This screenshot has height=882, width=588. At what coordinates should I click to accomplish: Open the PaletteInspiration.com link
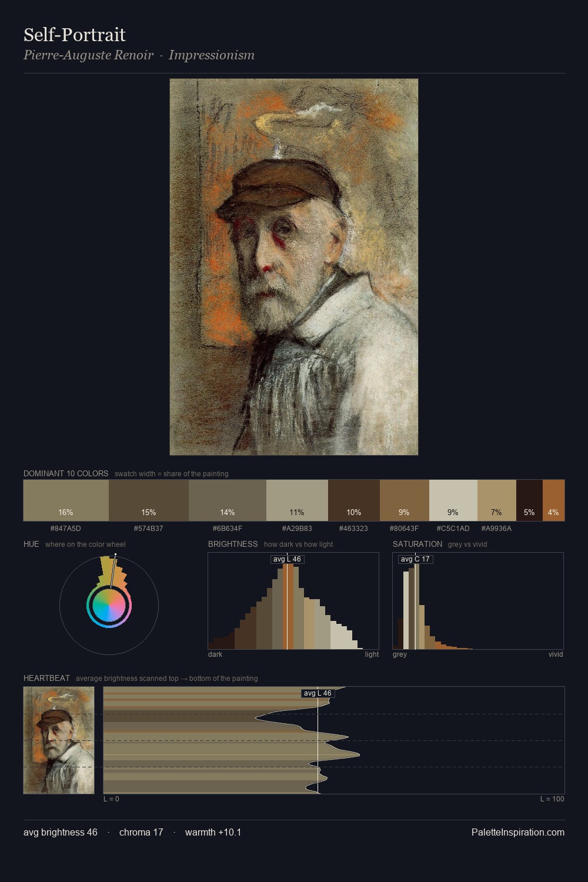pyautogui.click(x=518, y=833)
